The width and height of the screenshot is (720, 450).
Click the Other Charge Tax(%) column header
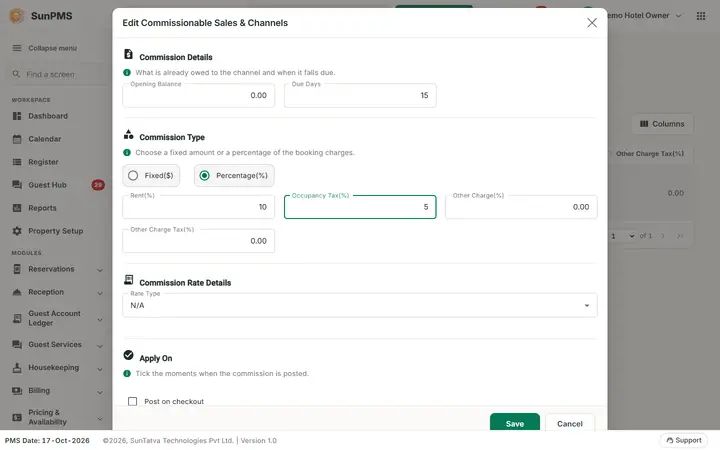coord(650,154)
